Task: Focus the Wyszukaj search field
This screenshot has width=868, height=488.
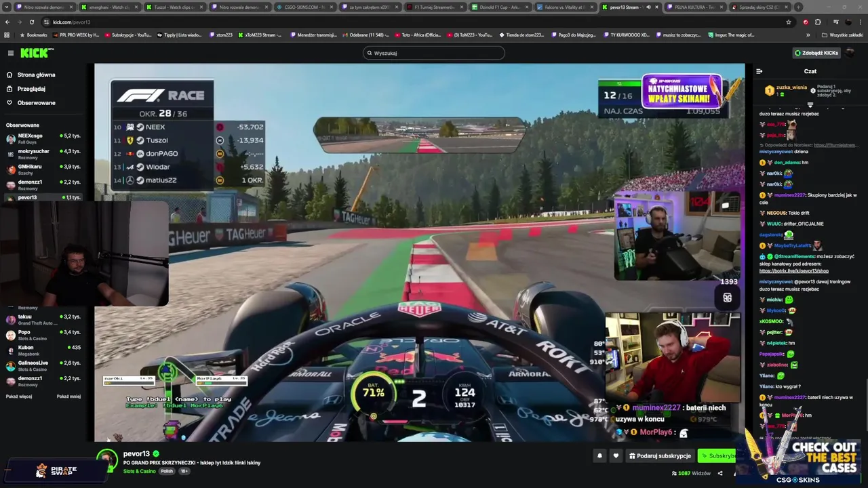Action: click(434, 53)
